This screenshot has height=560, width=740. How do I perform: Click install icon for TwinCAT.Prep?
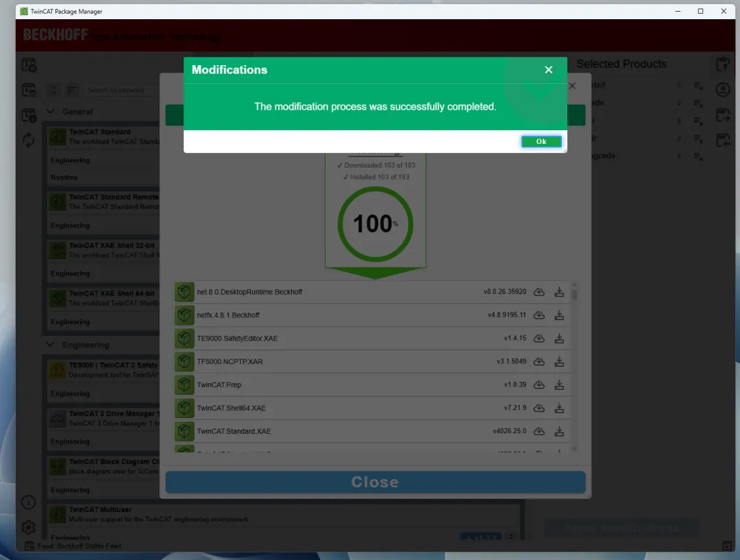point(559,385)
